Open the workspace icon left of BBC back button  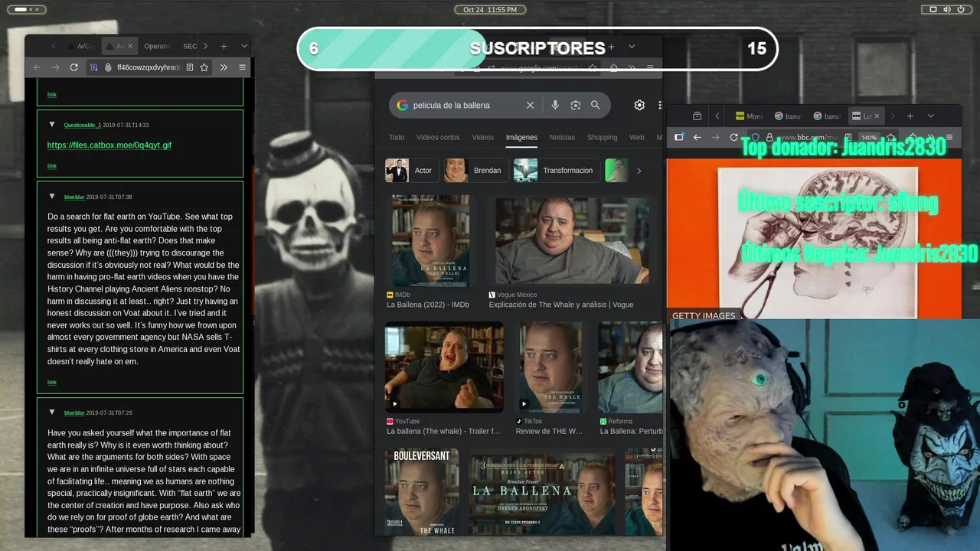pyautogui.click(x=678, y=137)
